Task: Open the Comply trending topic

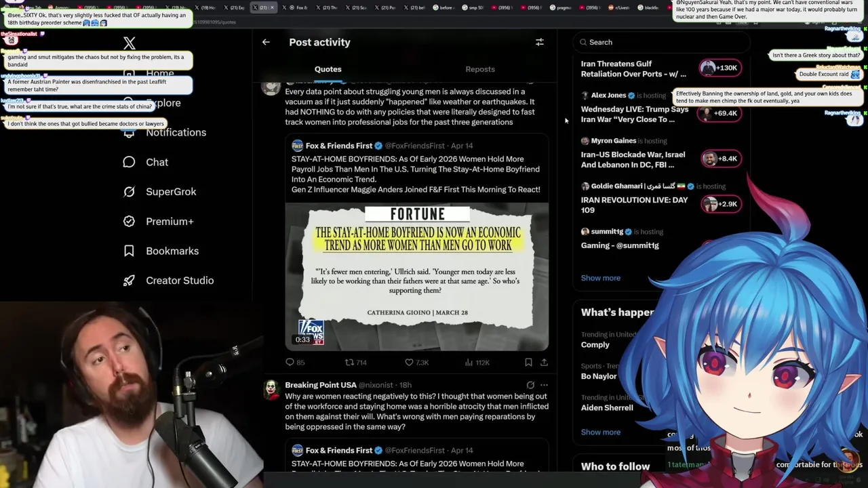Action: pyautogui.click(x=595, y=344)
